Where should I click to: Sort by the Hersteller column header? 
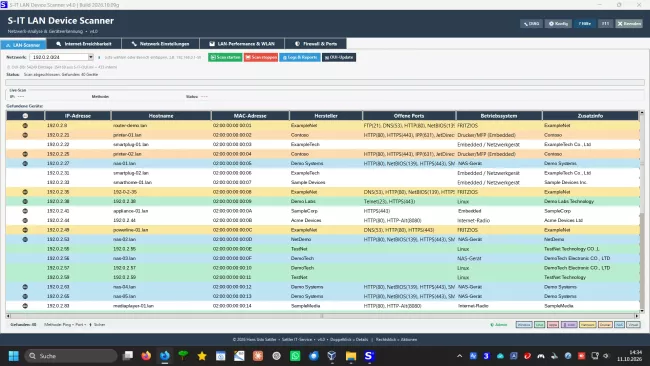pos(326,116)
